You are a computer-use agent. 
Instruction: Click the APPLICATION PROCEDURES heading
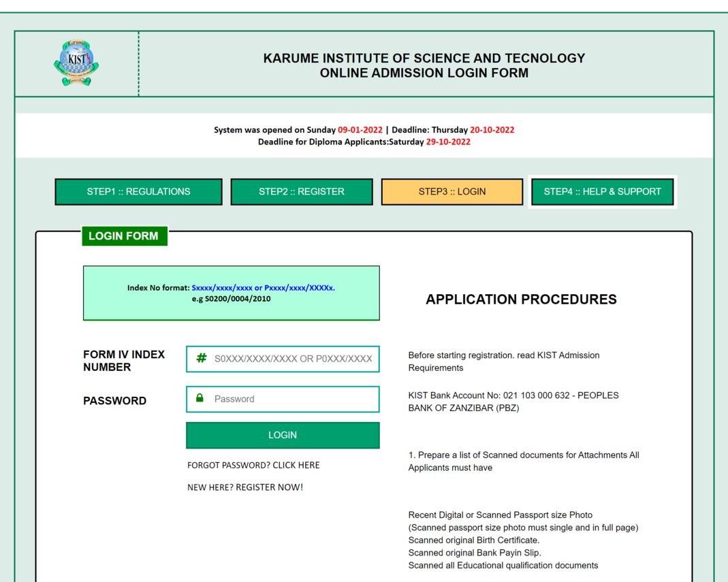521,300
